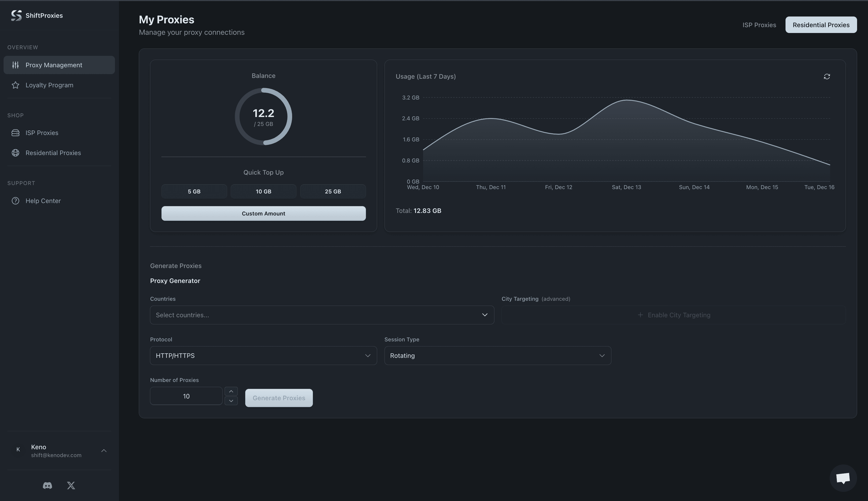Open the Discord icon at sidebar bottom
The height and width of the screenshot is (501, 868).
tap(47, 485)
